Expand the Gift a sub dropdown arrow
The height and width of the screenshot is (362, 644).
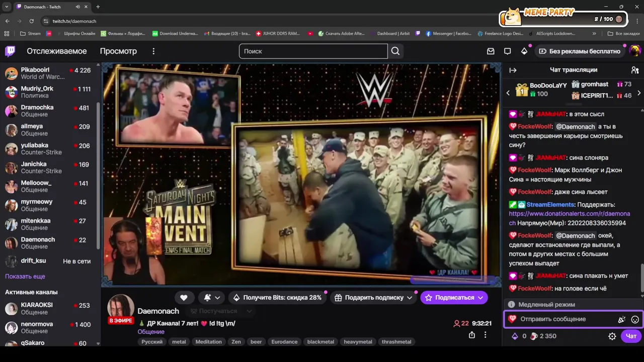tap(410, 298)
